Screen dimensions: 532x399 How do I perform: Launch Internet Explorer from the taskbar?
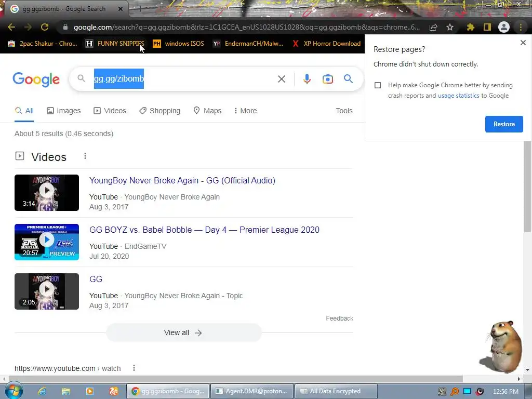pyautogui.click(x=42, y=391)
